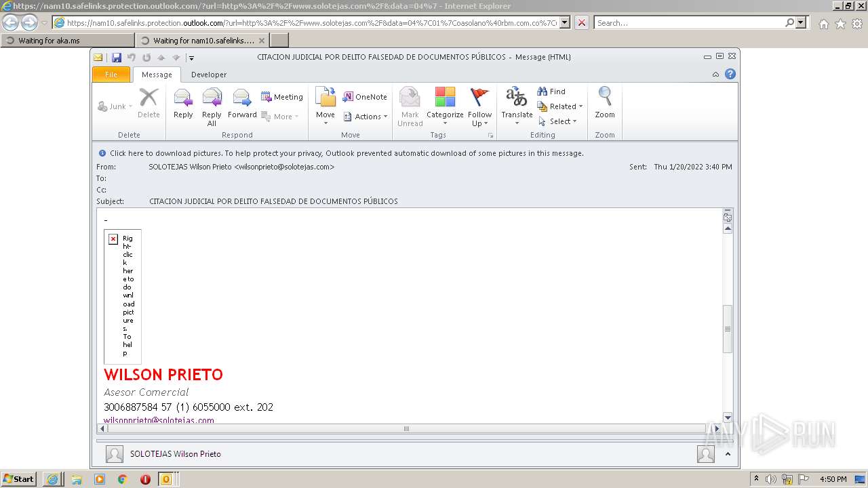Click the Zoom magnifier icon

tap(605, 103)
